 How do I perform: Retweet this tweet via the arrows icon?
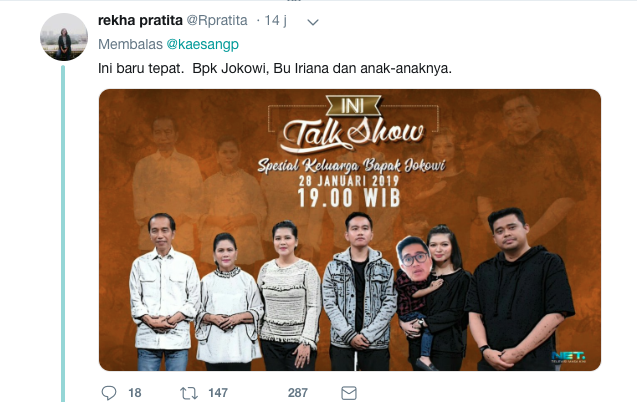[188, 393]
